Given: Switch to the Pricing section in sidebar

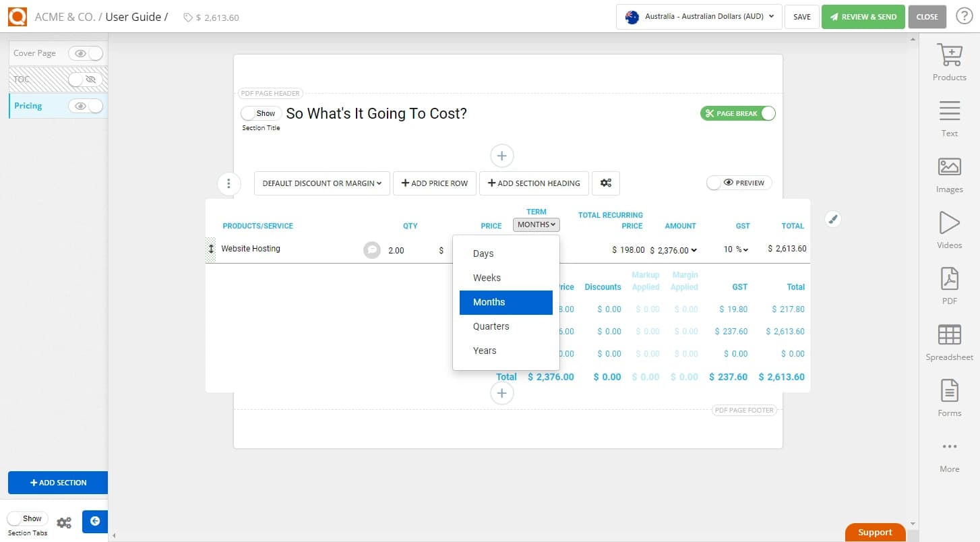Looking at the screenshot, I should point(28,105).
